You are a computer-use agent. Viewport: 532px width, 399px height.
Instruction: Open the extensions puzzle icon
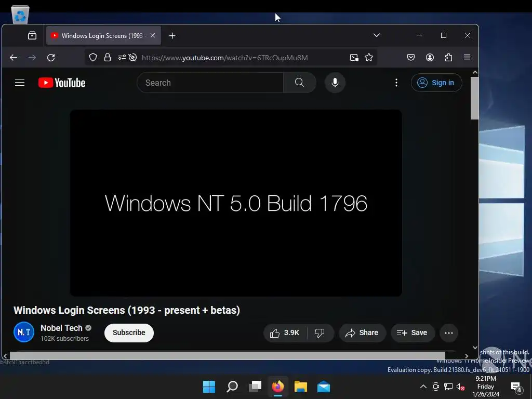point(448,57)
